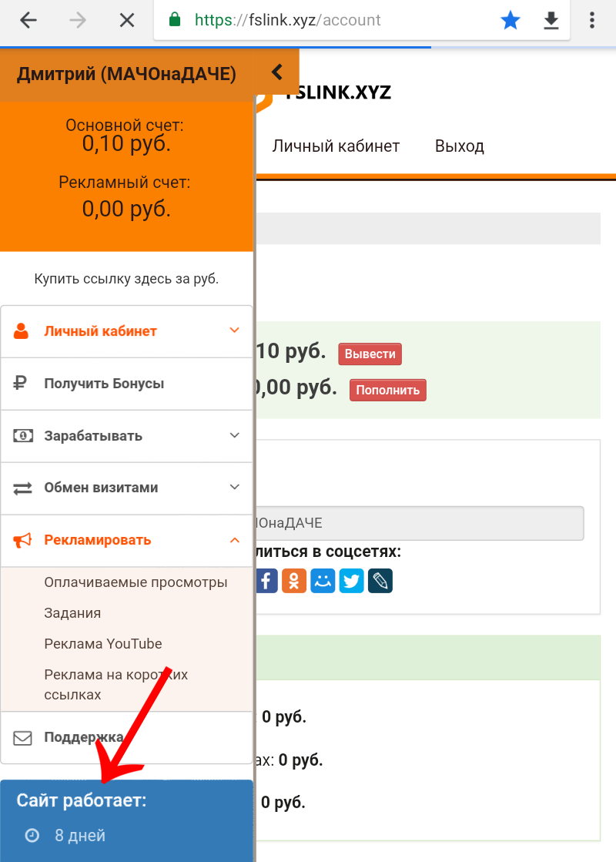
Task: Click the browser download icon
Action: [551, 21]
